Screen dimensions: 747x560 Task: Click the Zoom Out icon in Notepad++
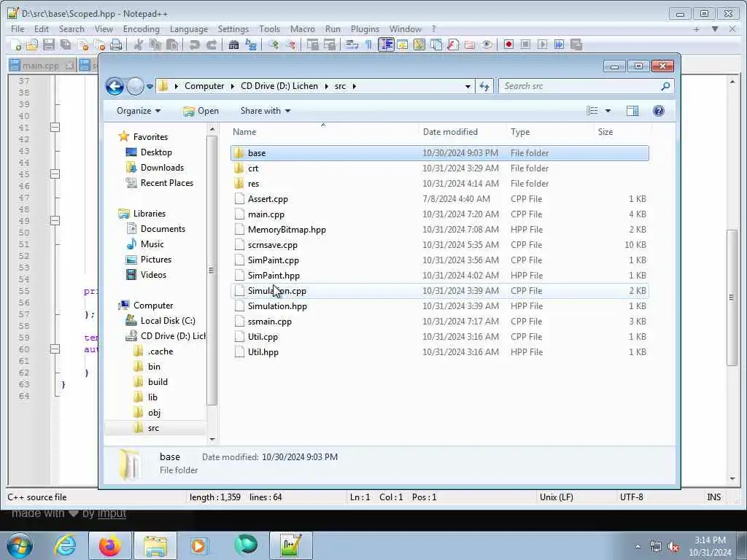point(290,44)
